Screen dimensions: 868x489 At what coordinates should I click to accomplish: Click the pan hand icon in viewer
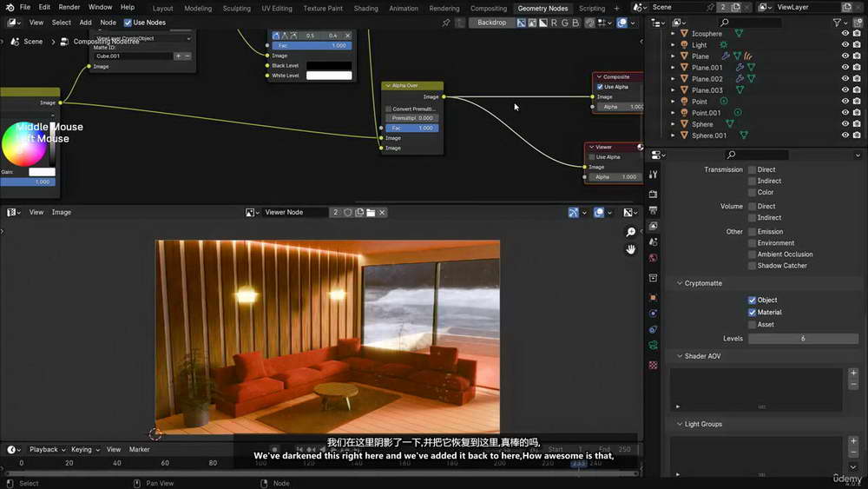pyautogui.click(x=630, y=250)
